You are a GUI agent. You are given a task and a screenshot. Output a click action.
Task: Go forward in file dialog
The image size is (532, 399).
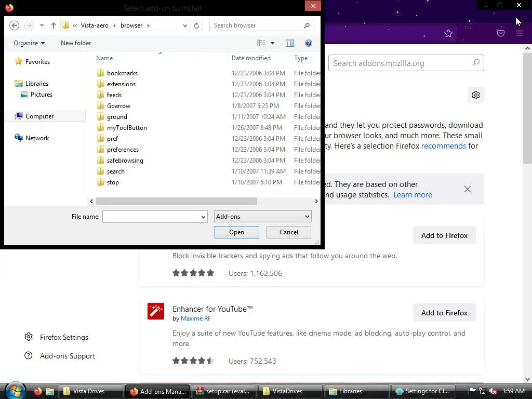[29, 25]
